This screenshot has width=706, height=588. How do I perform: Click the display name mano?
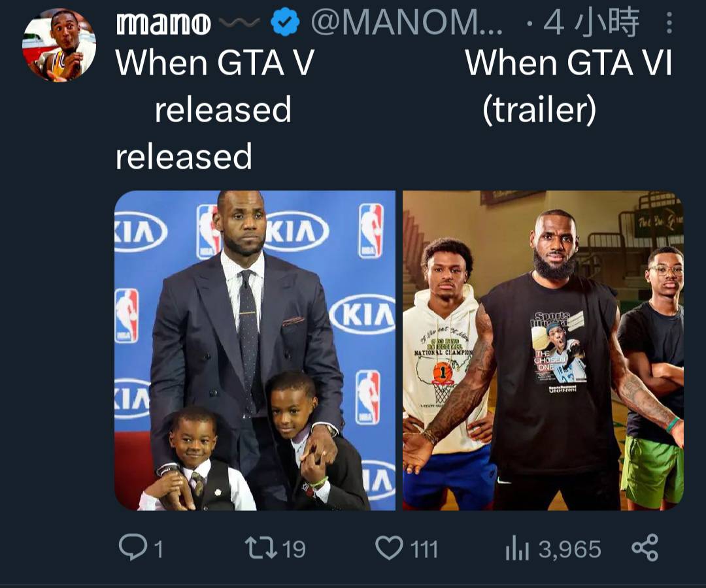[x=163, y=24]
